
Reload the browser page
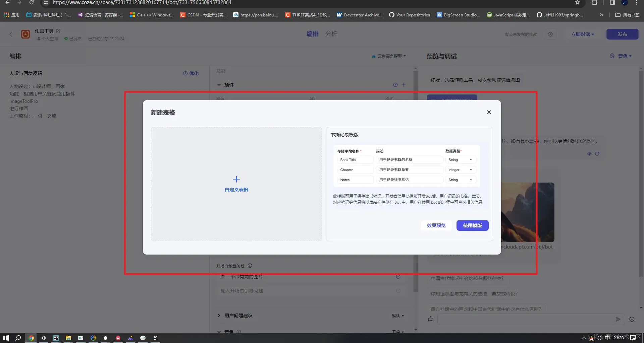32,3
